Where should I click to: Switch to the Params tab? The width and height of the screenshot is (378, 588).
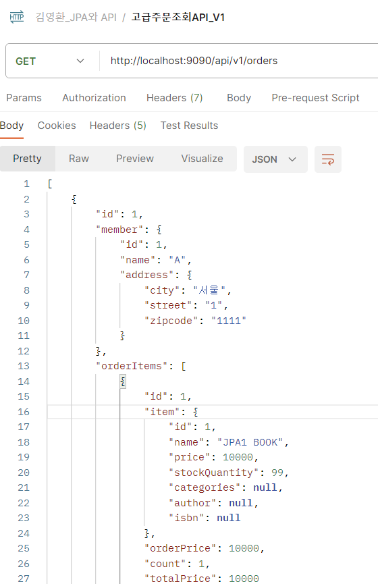tap(24, 98)
